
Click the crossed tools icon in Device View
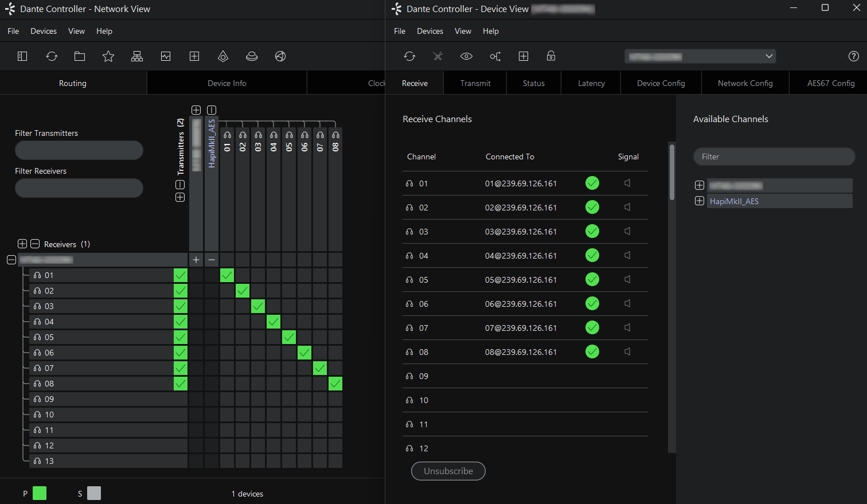(x=438, y=56)
